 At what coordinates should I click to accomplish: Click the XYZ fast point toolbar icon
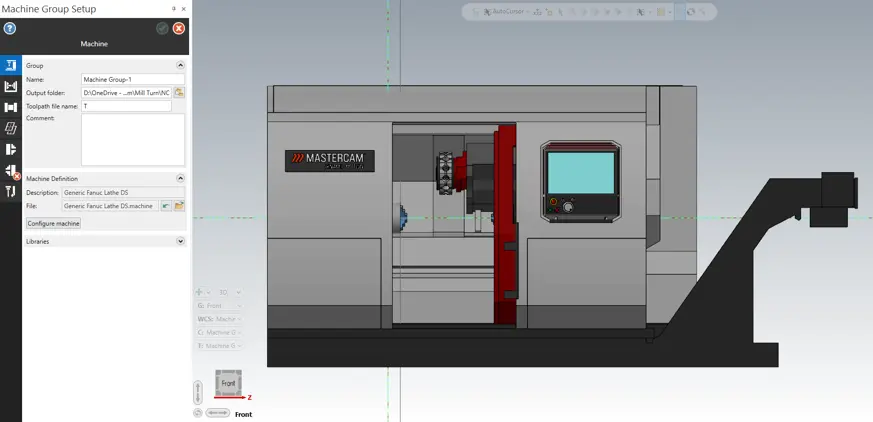click(537, 12)
